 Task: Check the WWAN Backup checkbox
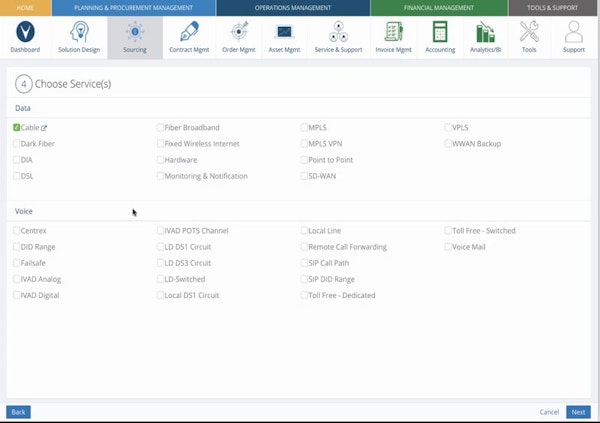tap(448, 144)
